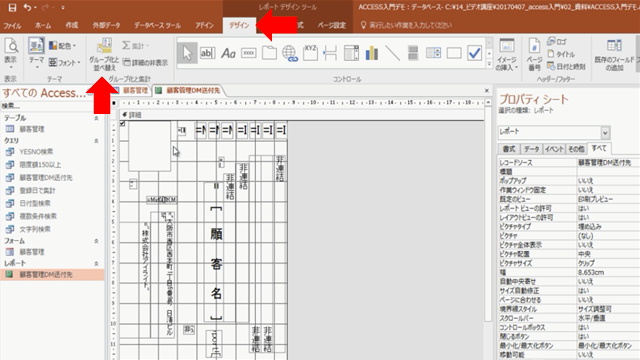Select the Option Group XYZ control
The height and width of the screenshot is (360, 640).
pyautogui.click(x=310, y=53)
